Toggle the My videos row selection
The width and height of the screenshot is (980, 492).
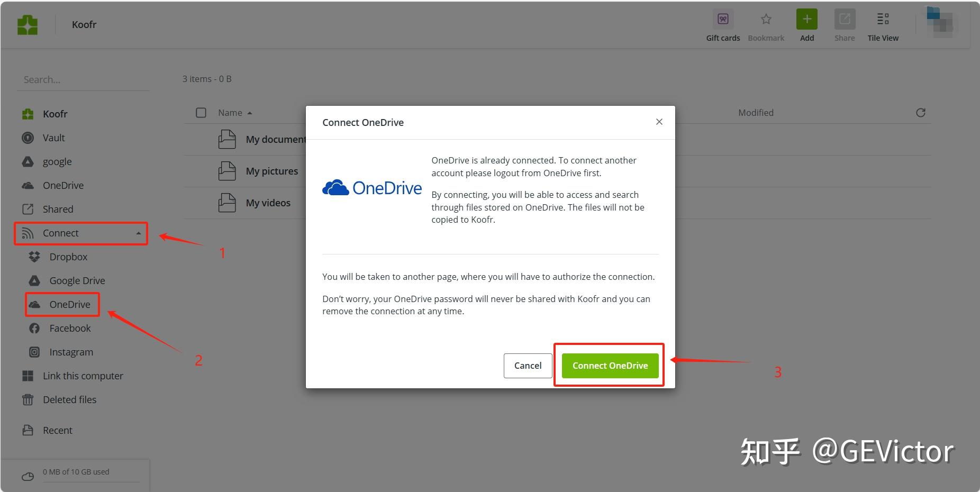pos(201,203)
